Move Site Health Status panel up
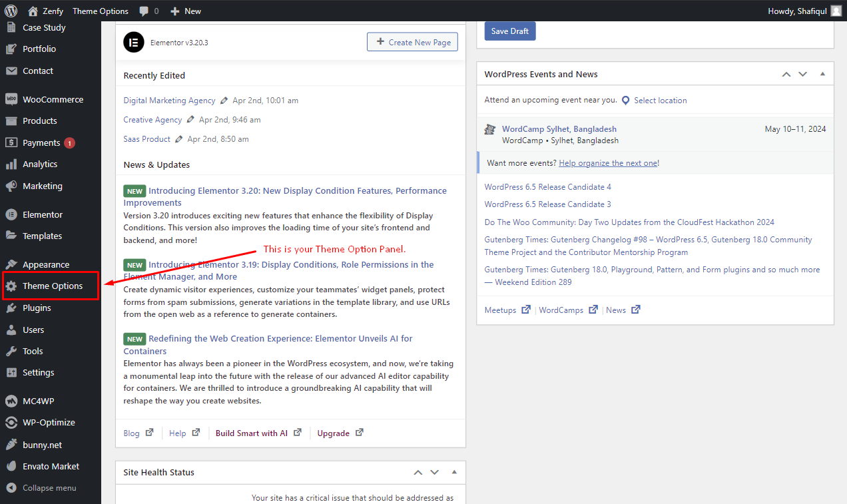Screen dimensions: 847x504 tap(418, 472)
